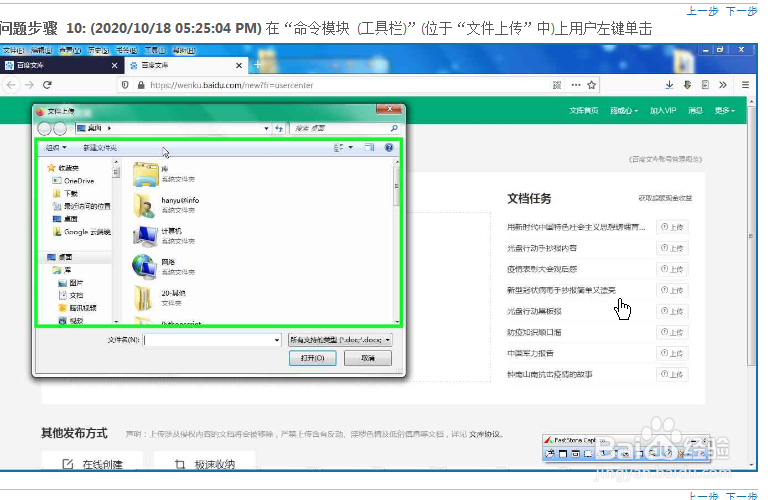Click the 打开(O) open button
The width and height of the screenshot is (775, 500).
[x=312, y=358]
